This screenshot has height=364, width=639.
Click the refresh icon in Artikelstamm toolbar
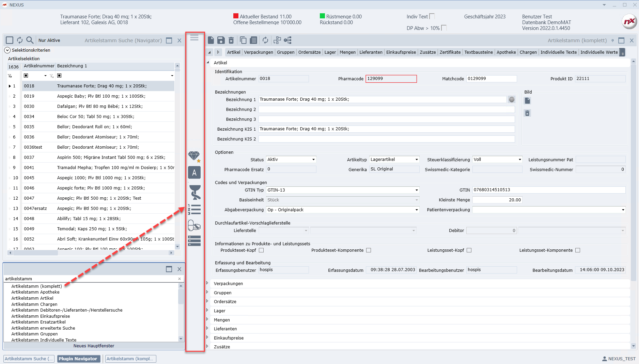point(265,40)
